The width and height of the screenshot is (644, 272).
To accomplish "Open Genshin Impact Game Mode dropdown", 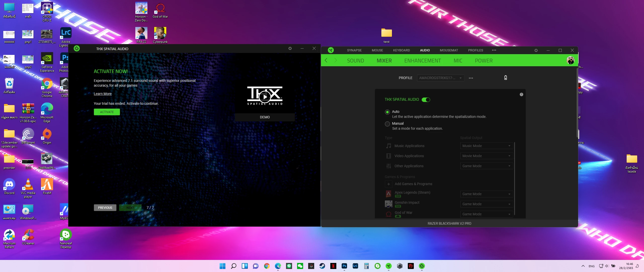I will click(486, 204).
